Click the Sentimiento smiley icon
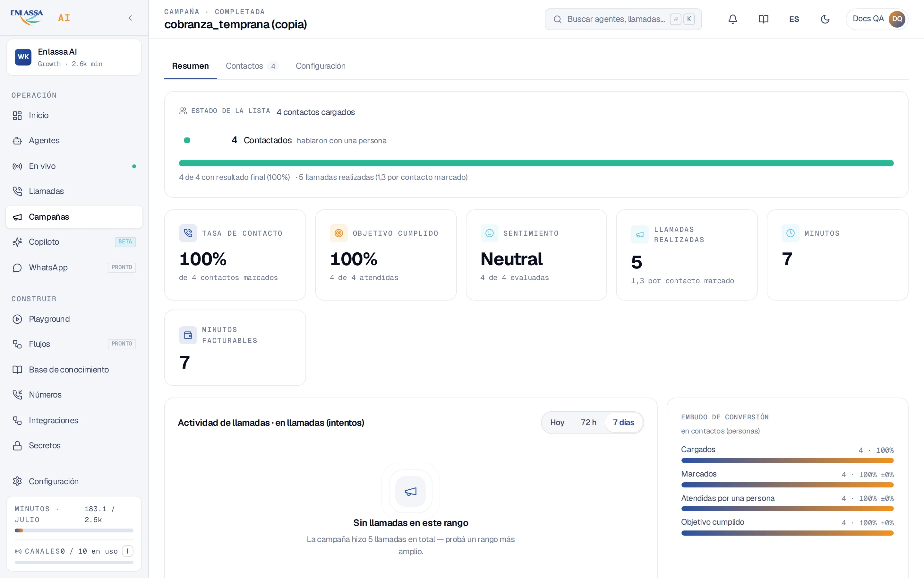The height and width of the screenshot is (578, 924). coord(490,233)
